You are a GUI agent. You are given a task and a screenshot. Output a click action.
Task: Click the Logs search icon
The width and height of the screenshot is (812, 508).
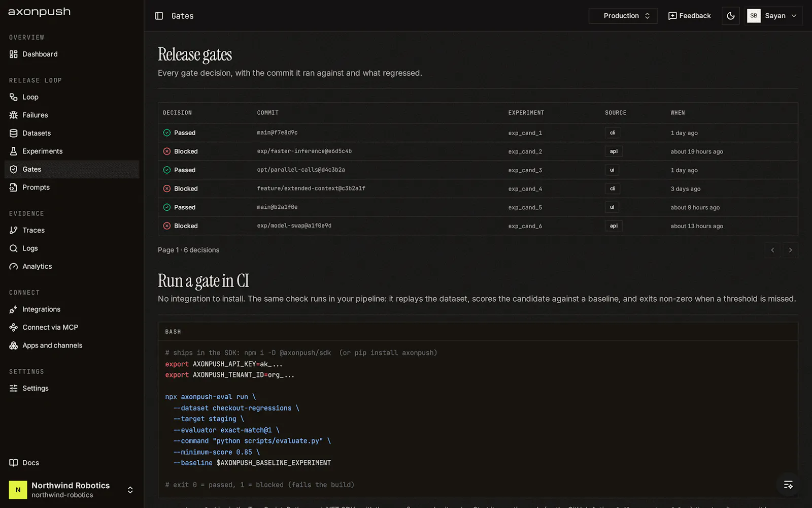14,248
